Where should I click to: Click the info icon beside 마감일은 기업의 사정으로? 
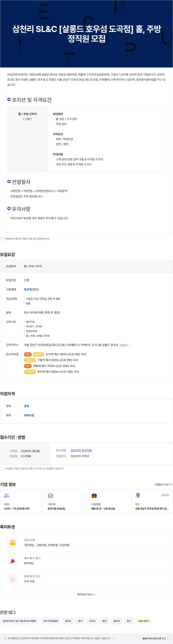[x=2, y=469]
